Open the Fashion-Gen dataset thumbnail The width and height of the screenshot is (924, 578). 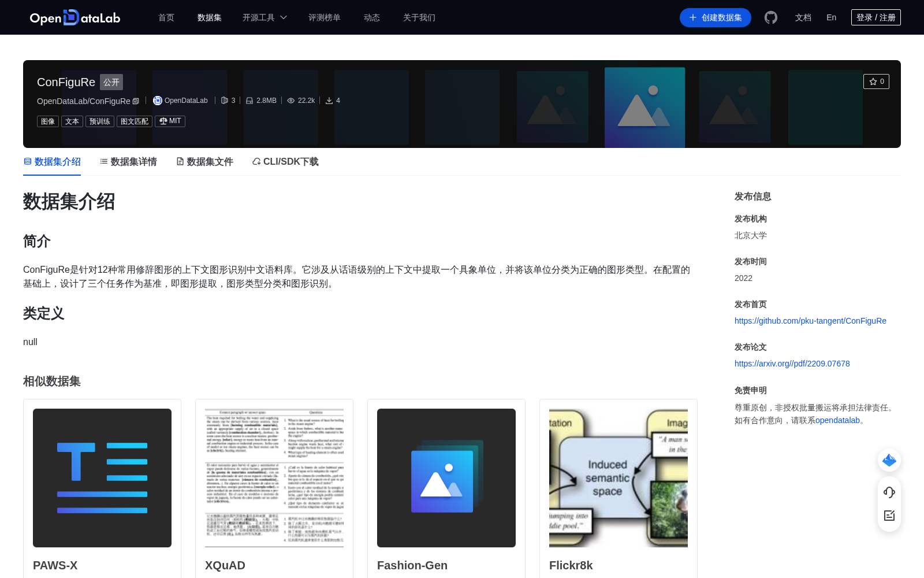coord(446,478)
